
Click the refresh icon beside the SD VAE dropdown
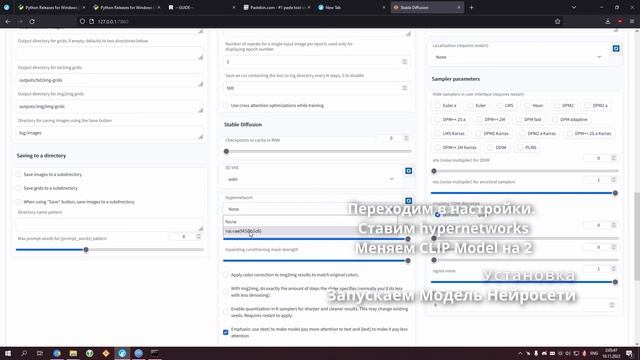[x=408, y=171]
